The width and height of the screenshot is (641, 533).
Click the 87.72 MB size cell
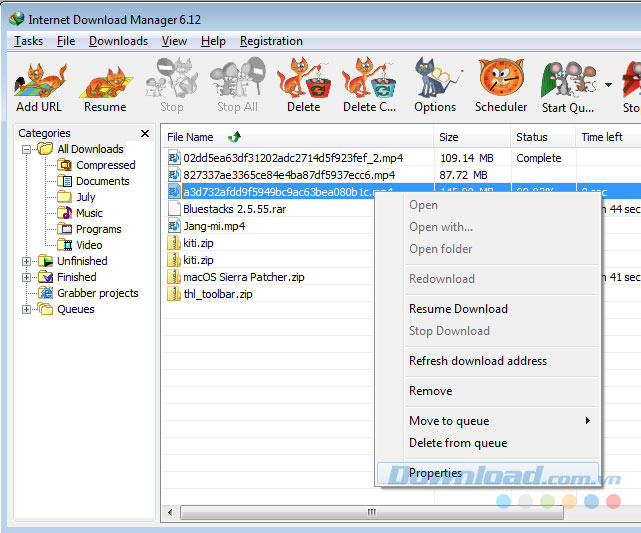[x=463, y=175]
